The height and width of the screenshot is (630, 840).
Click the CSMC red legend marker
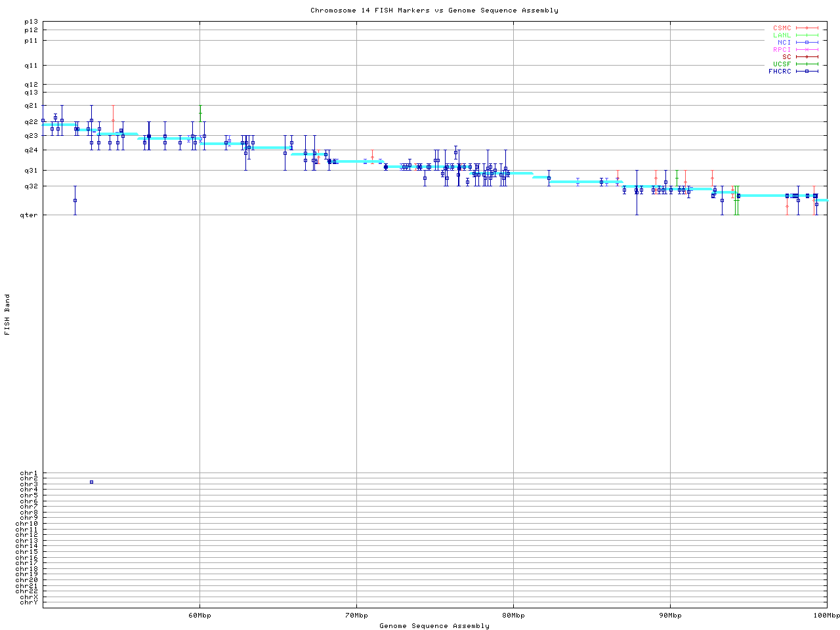click(807, 28)
